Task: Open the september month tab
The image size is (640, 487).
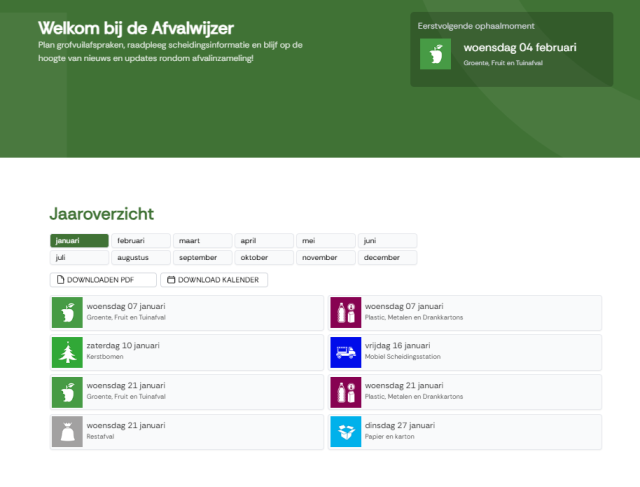Action: [x=202, y=258]
